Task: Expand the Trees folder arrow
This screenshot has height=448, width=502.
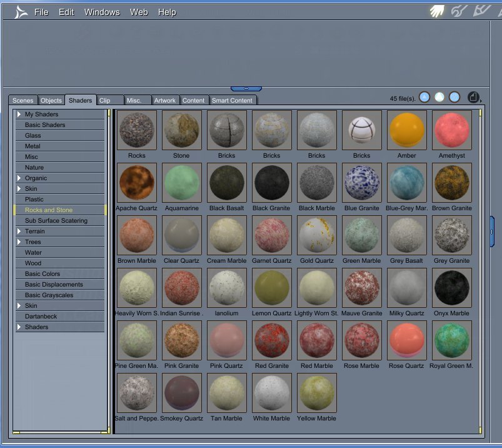Action: point(19,242)
